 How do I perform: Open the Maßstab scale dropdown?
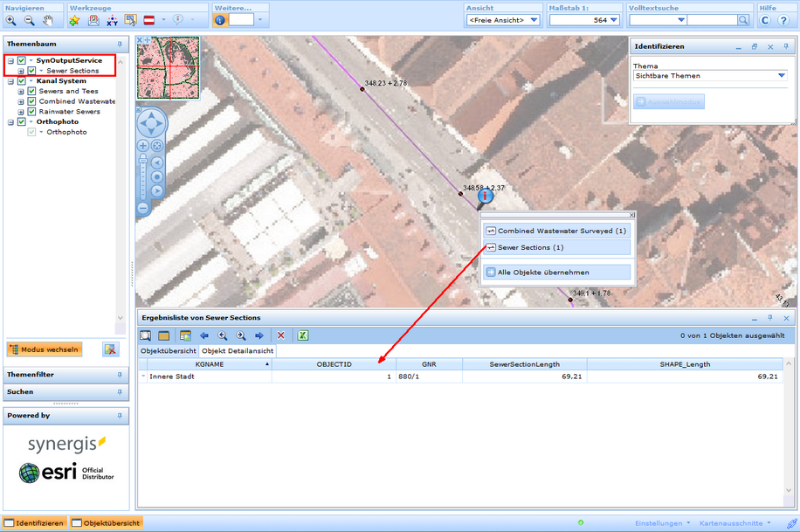click(584, 20)
